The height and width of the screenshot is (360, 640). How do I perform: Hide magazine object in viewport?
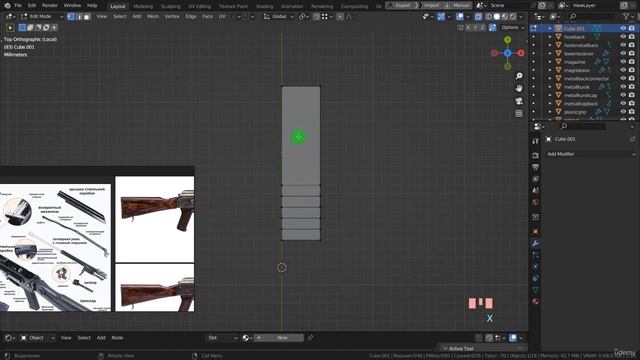pos(623,62)
